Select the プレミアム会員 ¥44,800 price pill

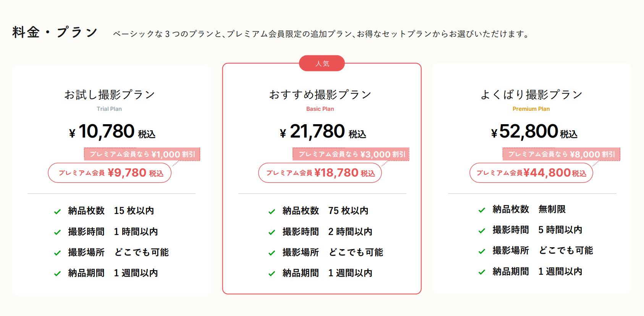tap(531, 173)
